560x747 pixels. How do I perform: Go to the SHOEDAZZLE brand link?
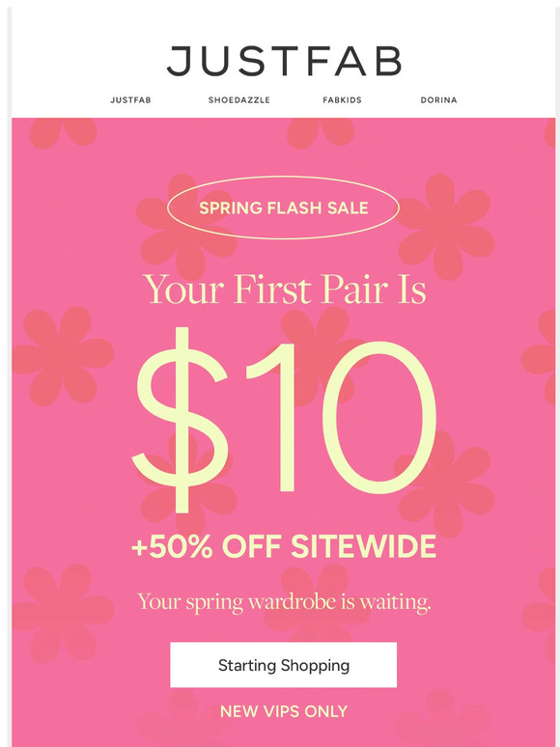coord(239,100)
